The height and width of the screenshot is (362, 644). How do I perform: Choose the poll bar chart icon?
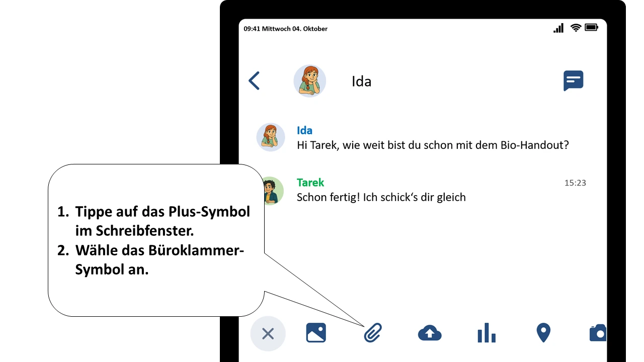click(x=487, y=333)
